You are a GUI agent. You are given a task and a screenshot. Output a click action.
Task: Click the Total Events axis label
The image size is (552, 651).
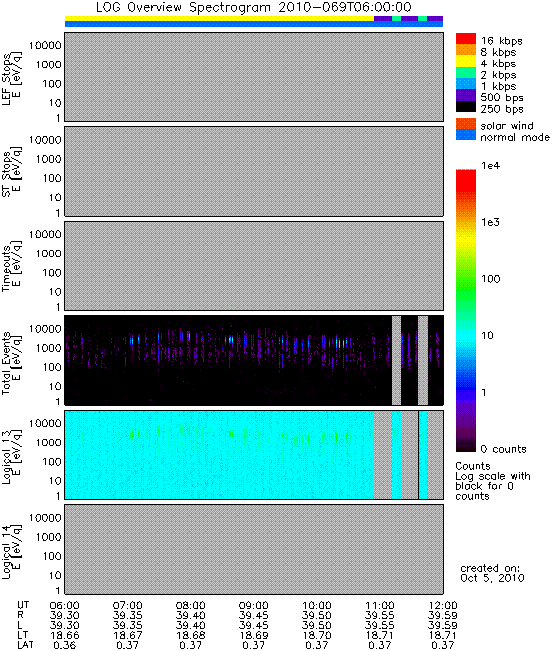(11, 362)
